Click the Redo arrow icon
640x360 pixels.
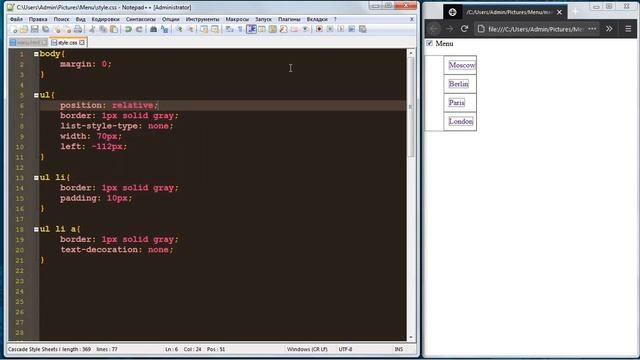(x=139, y=29)
